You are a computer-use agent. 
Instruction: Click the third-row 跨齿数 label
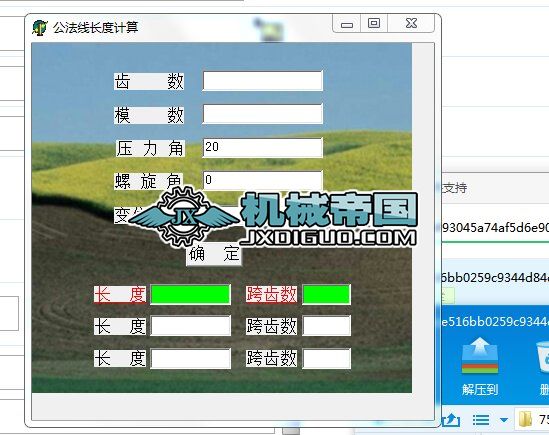(271, 358)
